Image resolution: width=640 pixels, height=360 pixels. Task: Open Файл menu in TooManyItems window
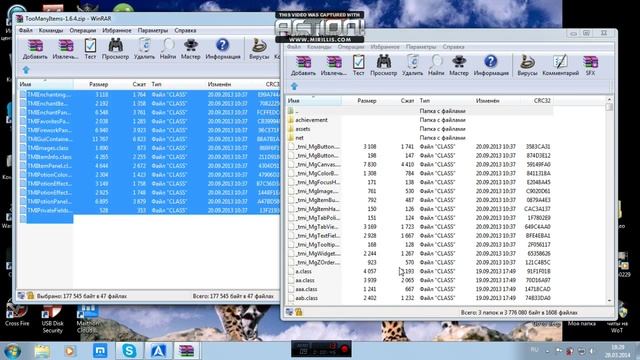pos(25,30)
